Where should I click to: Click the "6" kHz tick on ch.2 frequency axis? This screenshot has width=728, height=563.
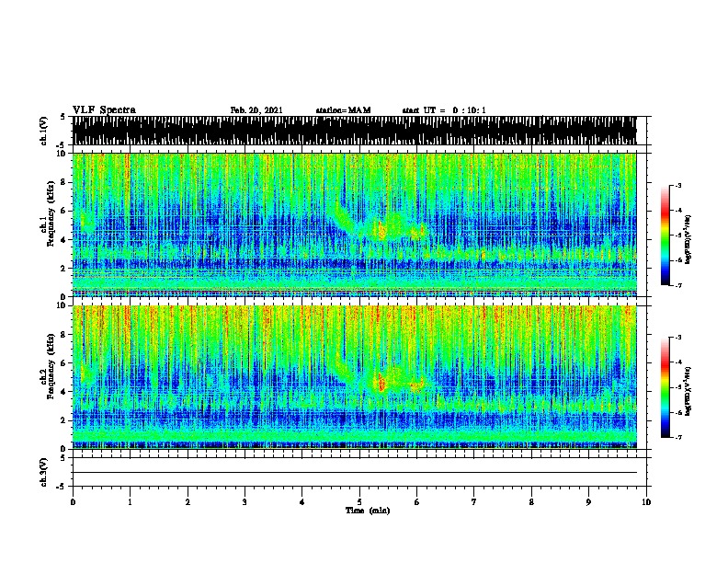[x=63, y=363]
